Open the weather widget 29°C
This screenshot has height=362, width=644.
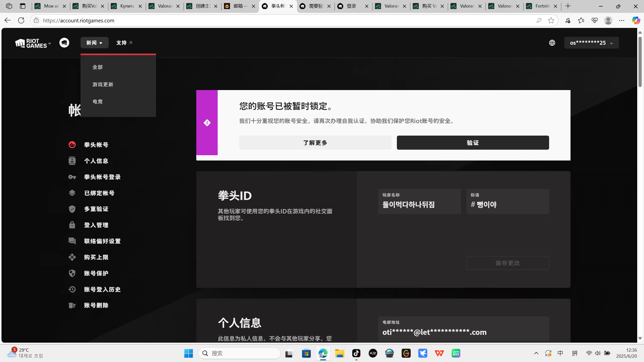[25, 353]
